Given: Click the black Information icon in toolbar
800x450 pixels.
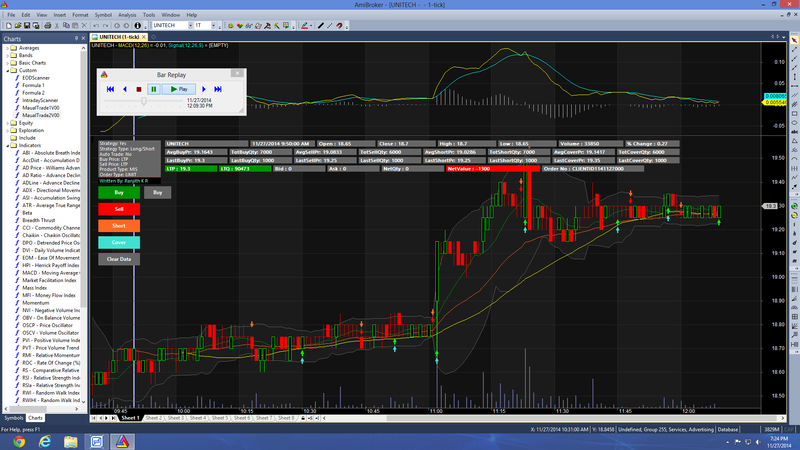Looking at the screenshot, I should [137, 26].
